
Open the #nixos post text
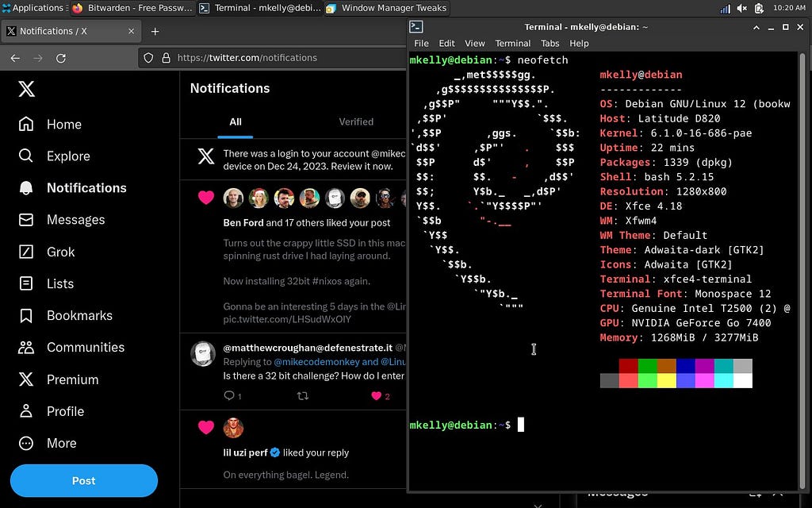click(x=297, y=282)
